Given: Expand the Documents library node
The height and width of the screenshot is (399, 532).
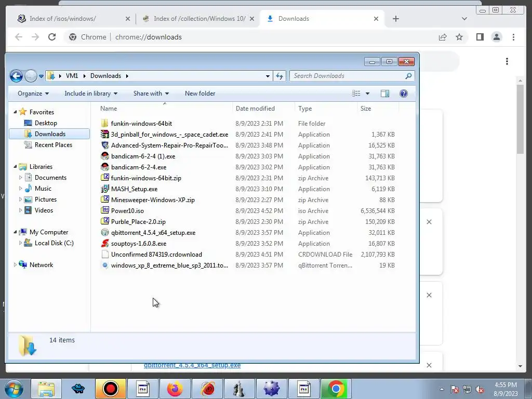Looking at the screenshot, I should 20,178.
